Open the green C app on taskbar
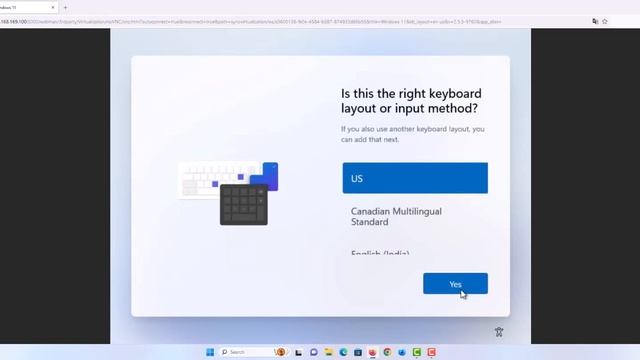The width and height of the screenshot is (640, 360). click(417, 352)
